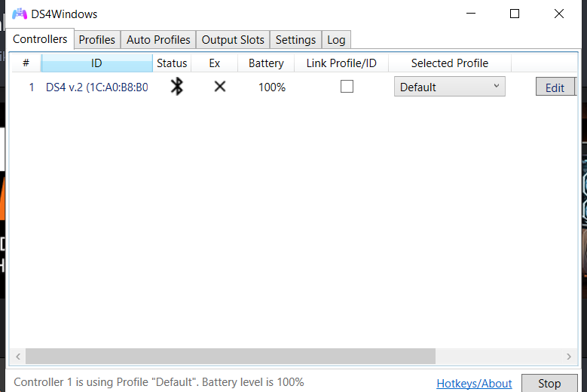
Task: Switch to the Profiles tab
Action: (97, 40)
